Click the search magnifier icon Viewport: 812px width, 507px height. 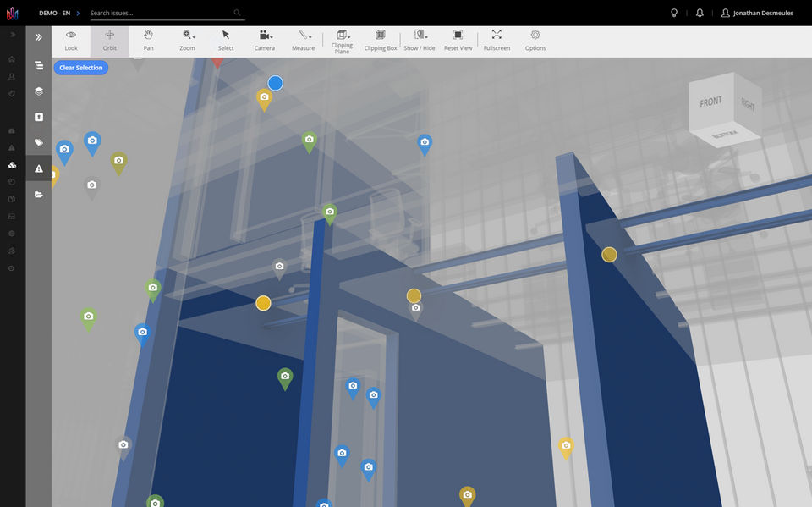pyautogui.click(x=237, y=13)
